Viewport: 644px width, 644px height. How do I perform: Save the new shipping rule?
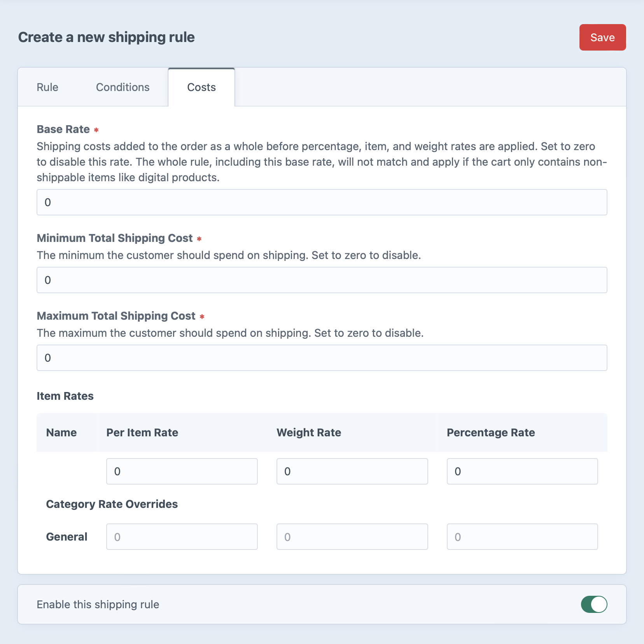(602, 37)
